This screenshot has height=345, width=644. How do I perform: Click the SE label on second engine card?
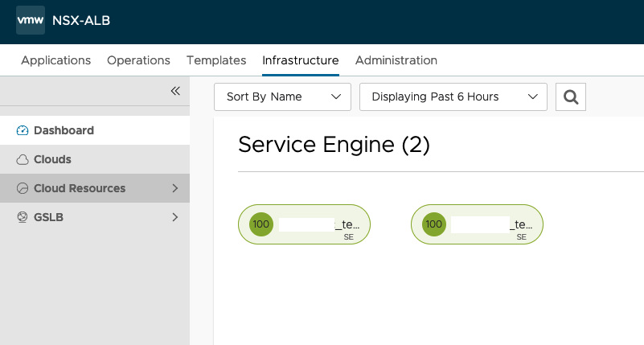(522, 237)
